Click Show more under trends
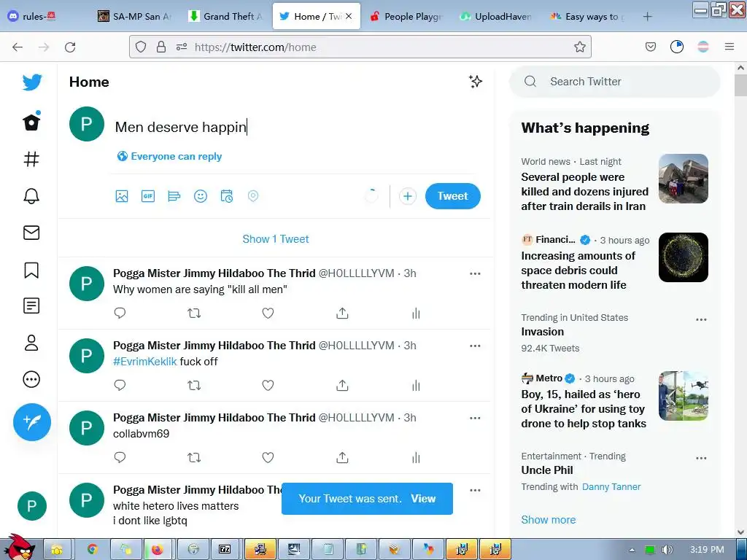This screenshot has width=747, height=560. [549, 519]
